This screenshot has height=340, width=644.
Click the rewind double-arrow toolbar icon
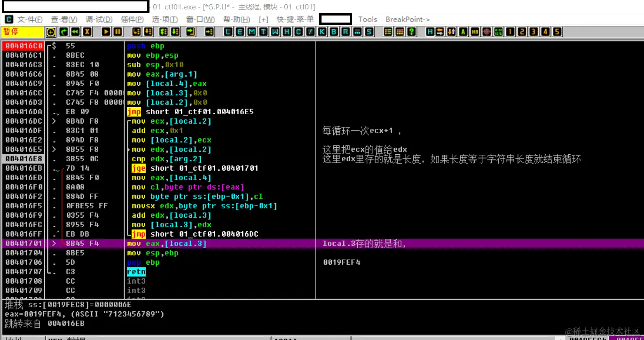tap(75, 32)
